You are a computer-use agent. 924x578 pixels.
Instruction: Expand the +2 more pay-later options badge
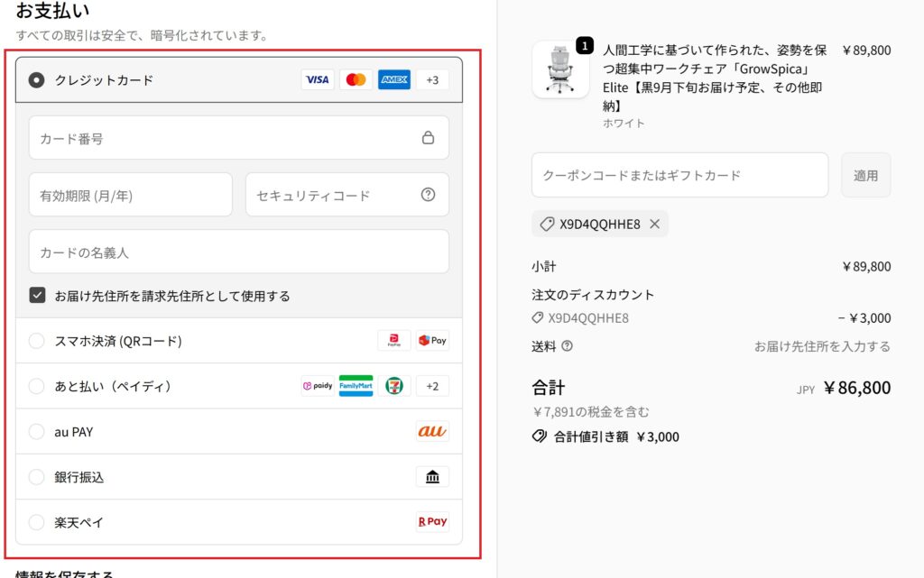coord(432,386)
